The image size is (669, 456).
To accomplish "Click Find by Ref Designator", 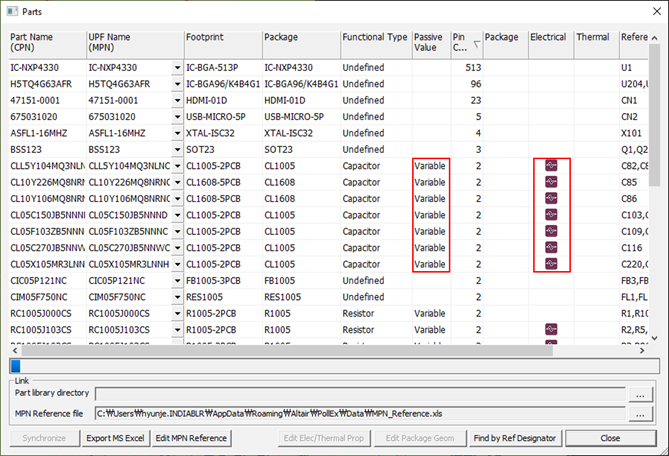I will click(515, 438).
